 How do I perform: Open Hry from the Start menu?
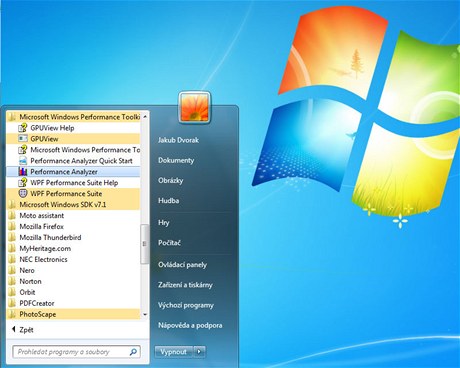click(x=164, y=222)
